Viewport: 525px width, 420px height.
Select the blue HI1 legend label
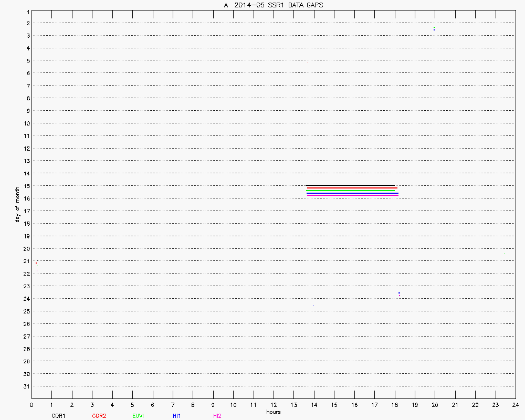[x=177, y=416]
